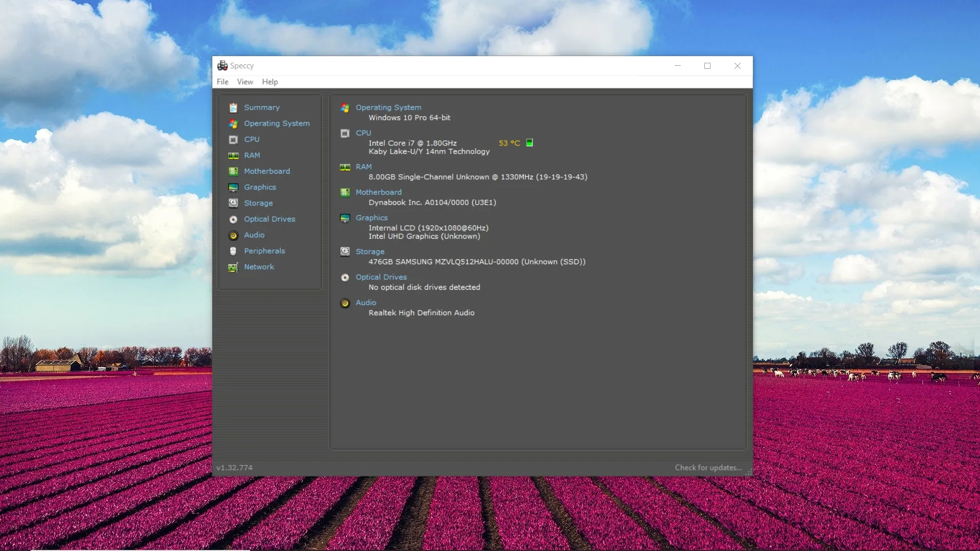The image size is (980, 551).
Task: Open the View menu
Action: click(245, 82)
